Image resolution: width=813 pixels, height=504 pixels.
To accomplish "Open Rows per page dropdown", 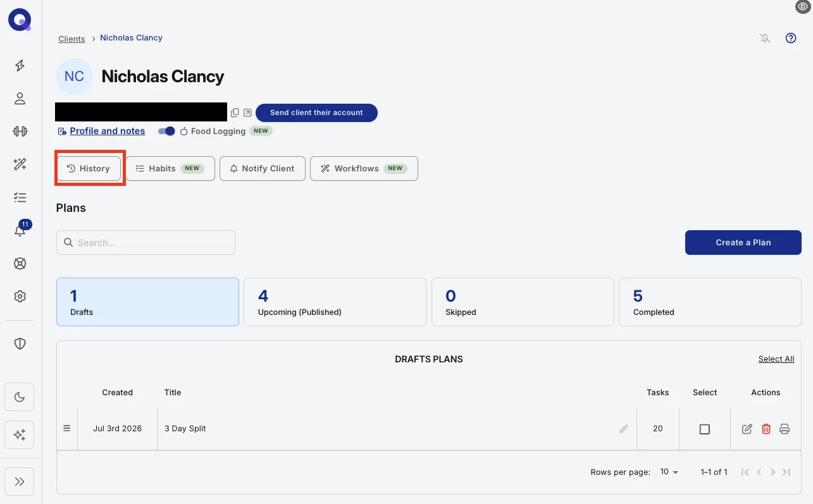I will pos(669,472).
